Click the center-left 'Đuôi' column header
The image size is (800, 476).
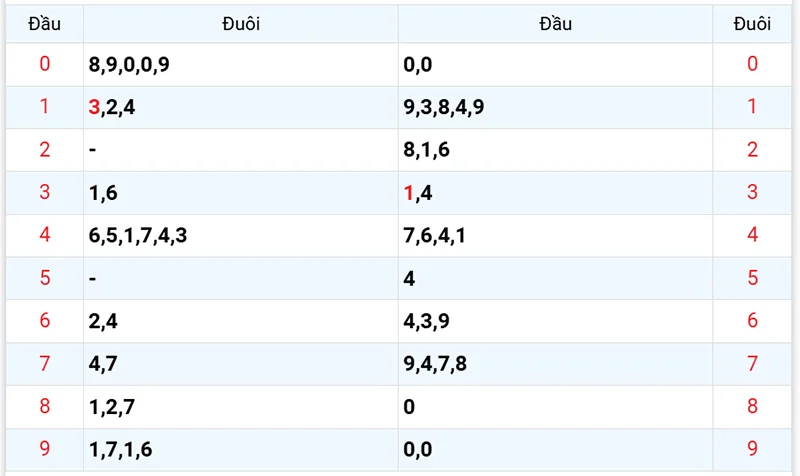point(240,24)
